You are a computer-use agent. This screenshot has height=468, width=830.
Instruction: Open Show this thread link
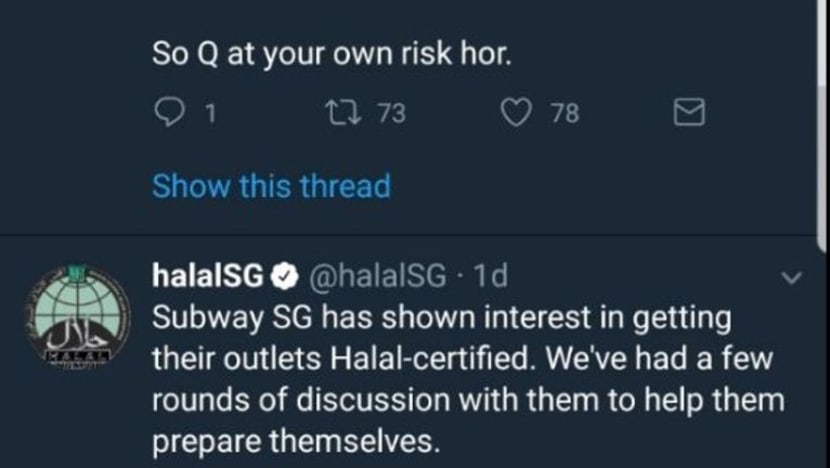[271, 186]
